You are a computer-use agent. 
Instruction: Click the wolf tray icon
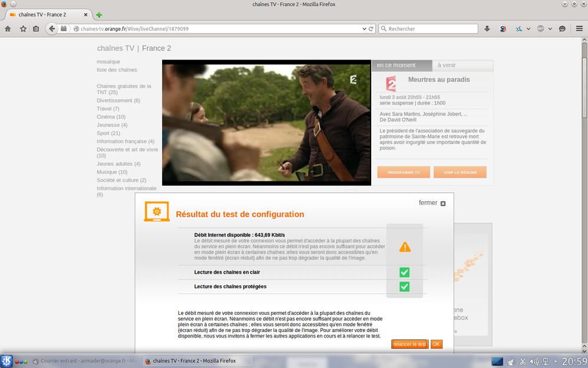(x=511, y=362)
